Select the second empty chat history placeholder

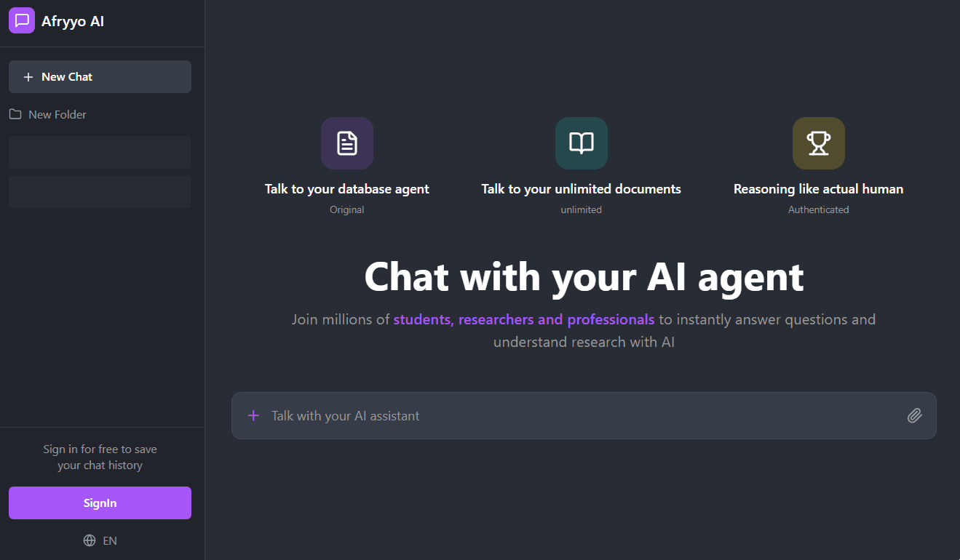100,191
